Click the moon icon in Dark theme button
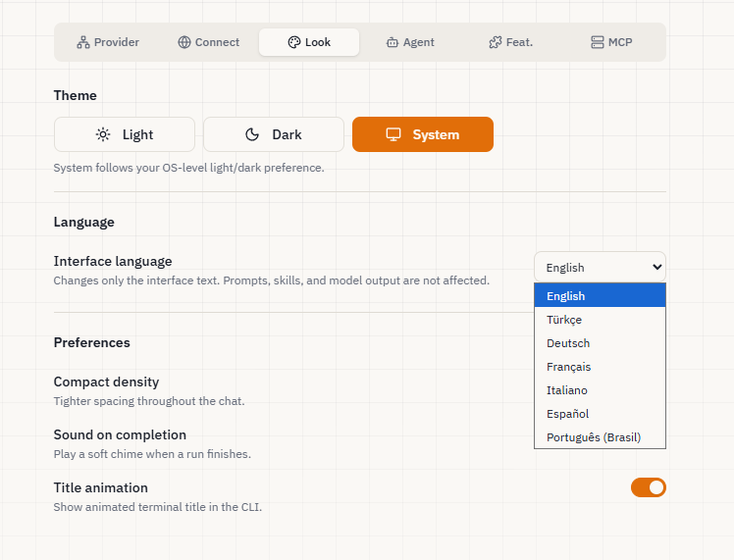 252,134
